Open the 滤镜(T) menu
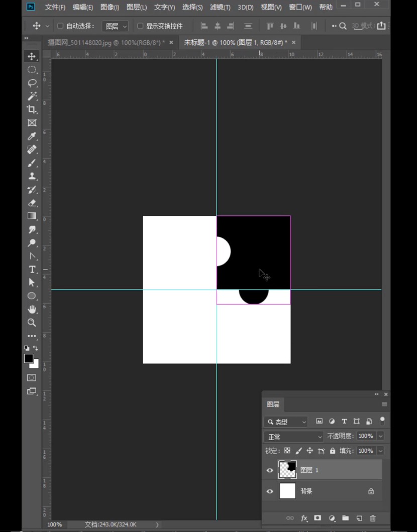Image resolution: width=417 pixels, height=532 pixels. 220,8
